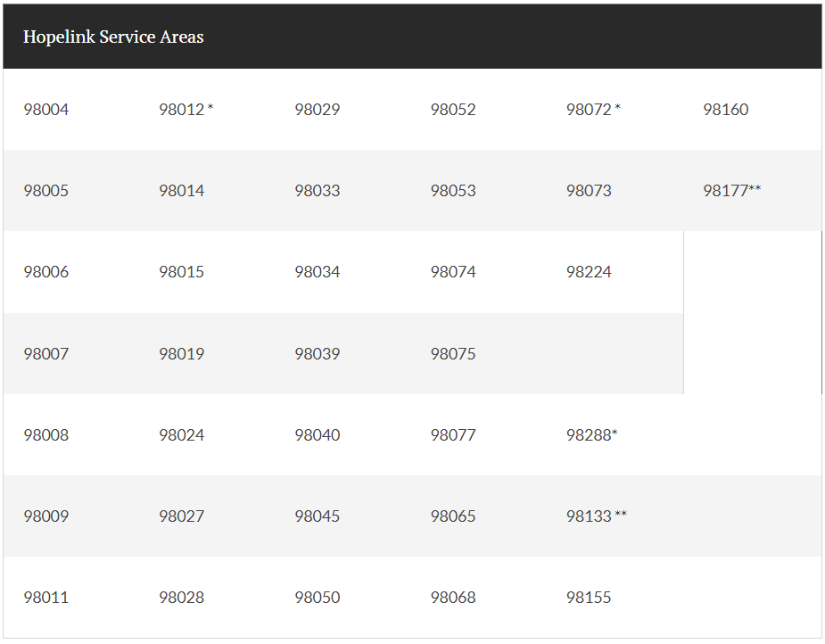Select zip code 98004
Screen dimensions: 825x644
[x=45, y=110]
